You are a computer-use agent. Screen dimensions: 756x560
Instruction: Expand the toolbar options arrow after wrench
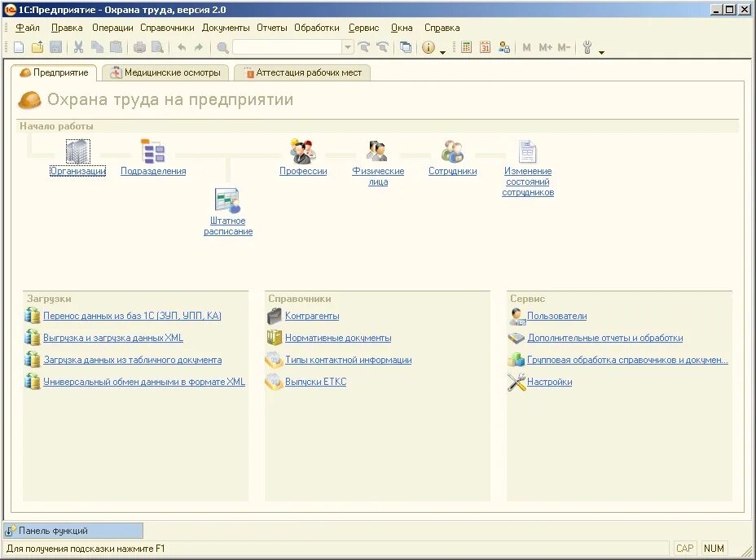(601, 52)
